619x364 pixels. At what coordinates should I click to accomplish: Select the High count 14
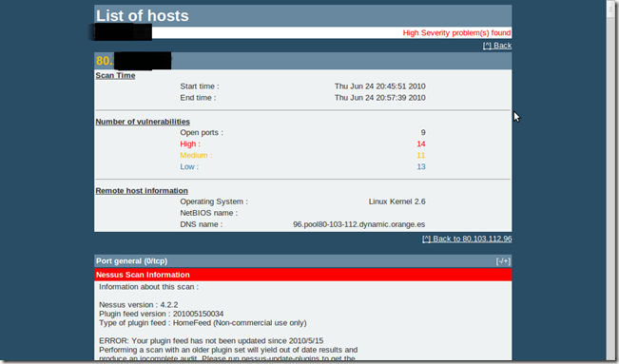click(x=421, y=144)
